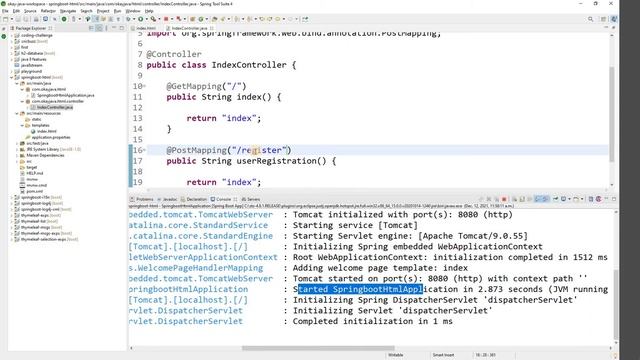Expand the thymeleaf-mvgc project

click(x=11, y=227)
